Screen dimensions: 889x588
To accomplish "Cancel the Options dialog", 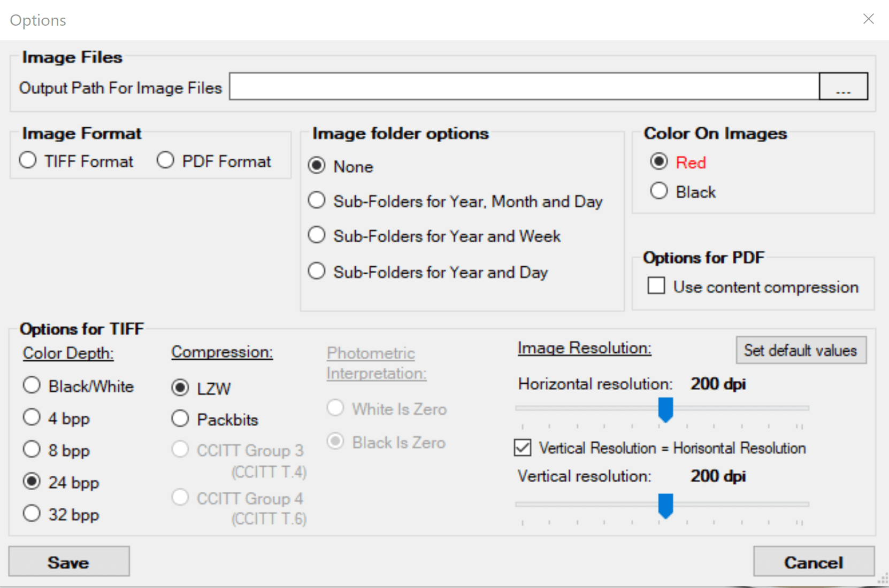I will coord(814,561).
